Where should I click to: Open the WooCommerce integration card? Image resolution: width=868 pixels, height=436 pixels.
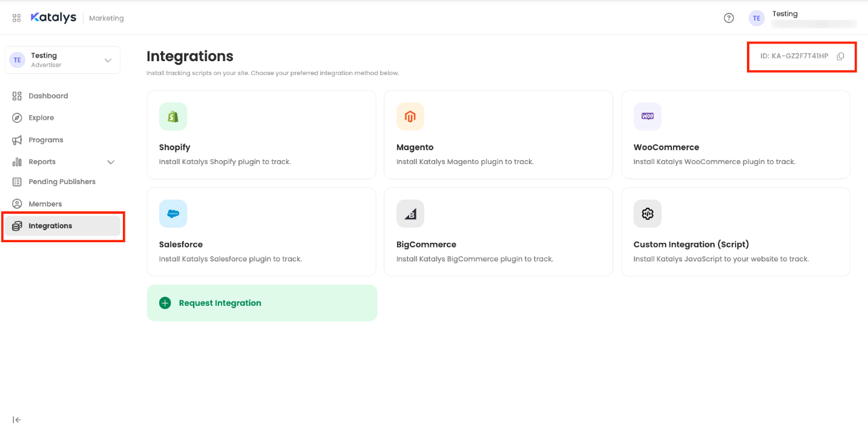(x=735, y=134)
